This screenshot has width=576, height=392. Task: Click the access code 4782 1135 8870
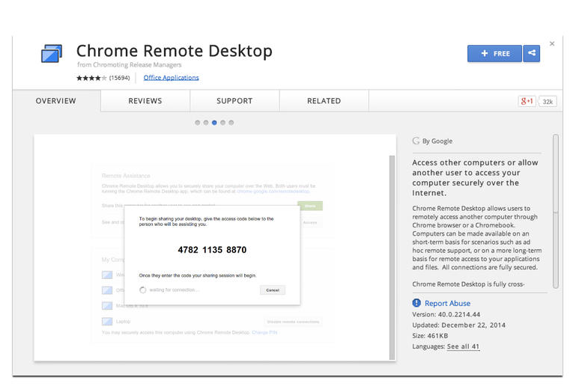[212, 250]
